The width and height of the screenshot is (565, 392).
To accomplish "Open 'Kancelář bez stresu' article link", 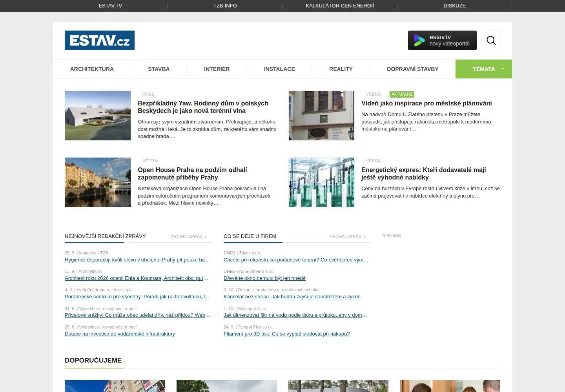I will click(x=292, y=297).
